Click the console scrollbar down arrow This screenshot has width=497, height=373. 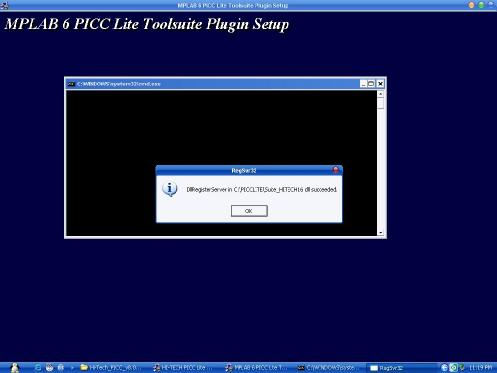pos(380,233)
